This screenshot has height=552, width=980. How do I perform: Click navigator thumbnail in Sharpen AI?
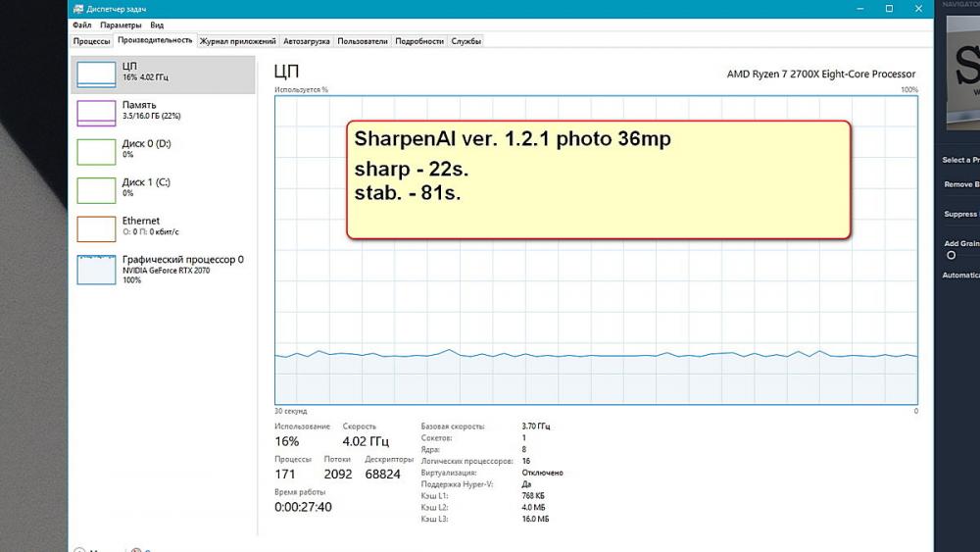[x=963, y=72]
